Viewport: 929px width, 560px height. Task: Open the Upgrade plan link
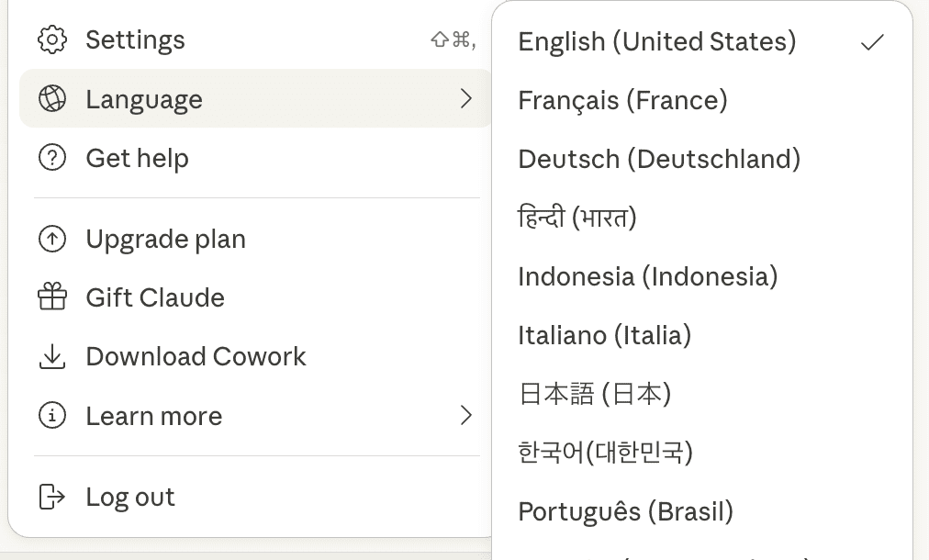point(165,240)
